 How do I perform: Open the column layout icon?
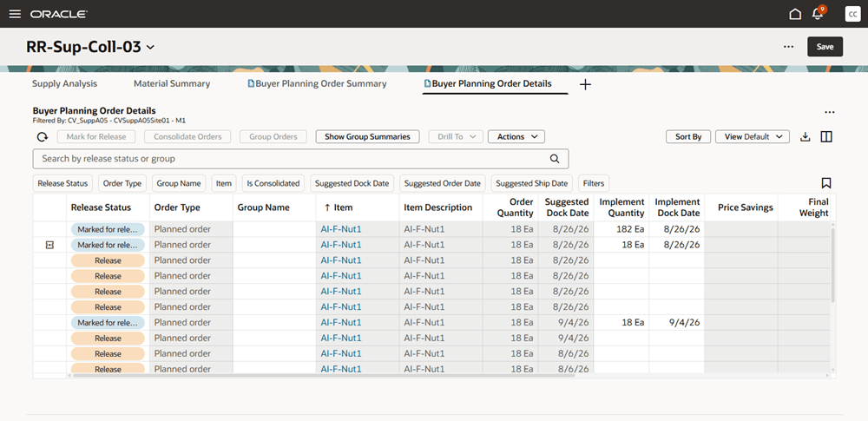(826, 137)
